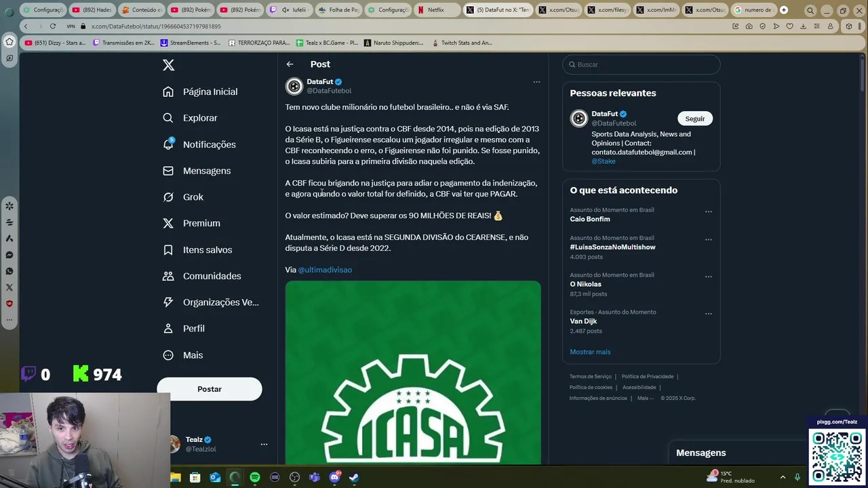The width and height of the screenshot is (868, 488).
Task: Open Grok
Action: 183,197
